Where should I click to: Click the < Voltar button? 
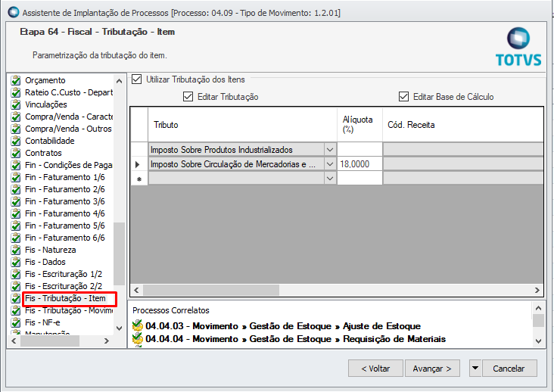(375, 369)
